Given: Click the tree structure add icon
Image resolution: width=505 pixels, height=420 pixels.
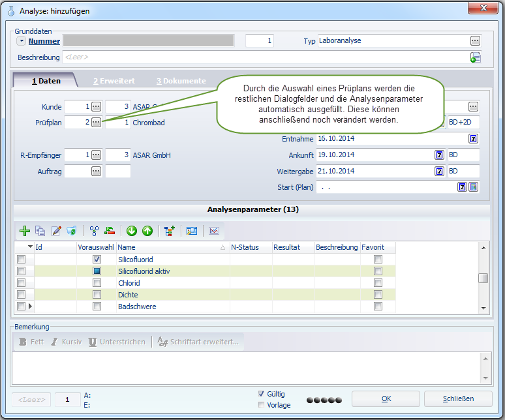Looking at the screenshot, I should [x=170, y=231].
